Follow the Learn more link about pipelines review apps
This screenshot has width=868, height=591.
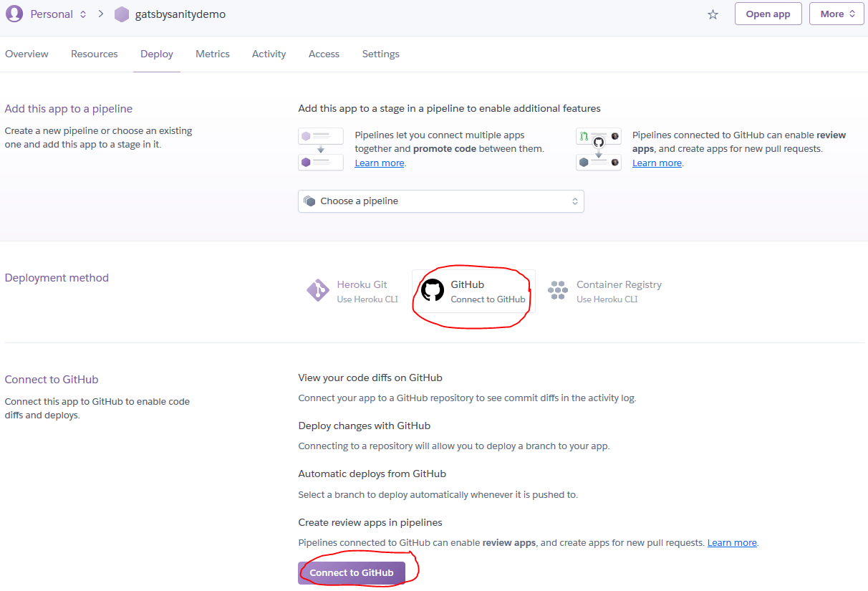pyautogui.click(x=732, y=543)
